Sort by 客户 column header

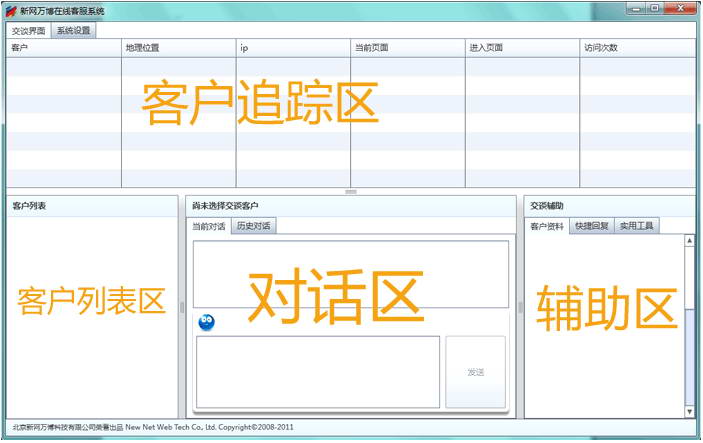coord(64,48)
